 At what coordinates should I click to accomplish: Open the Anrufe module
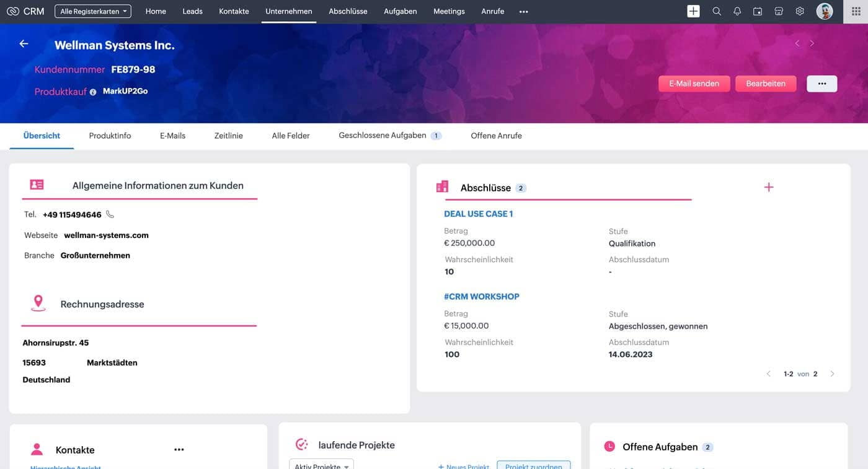pyautogui.click(x=493, y=11)
